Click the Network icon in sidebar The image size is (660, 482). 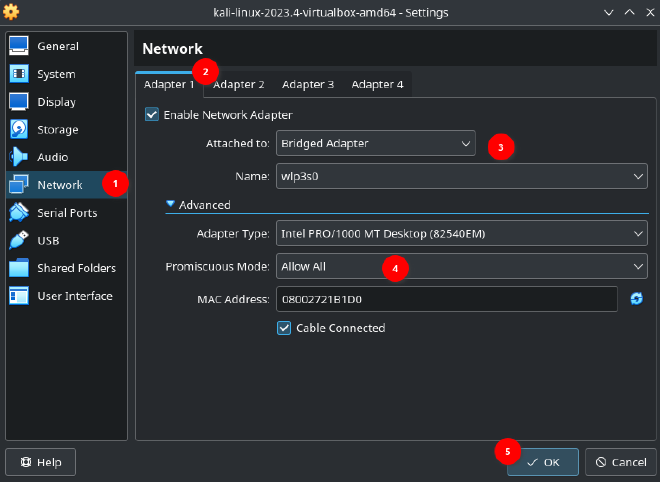(19, 184)
